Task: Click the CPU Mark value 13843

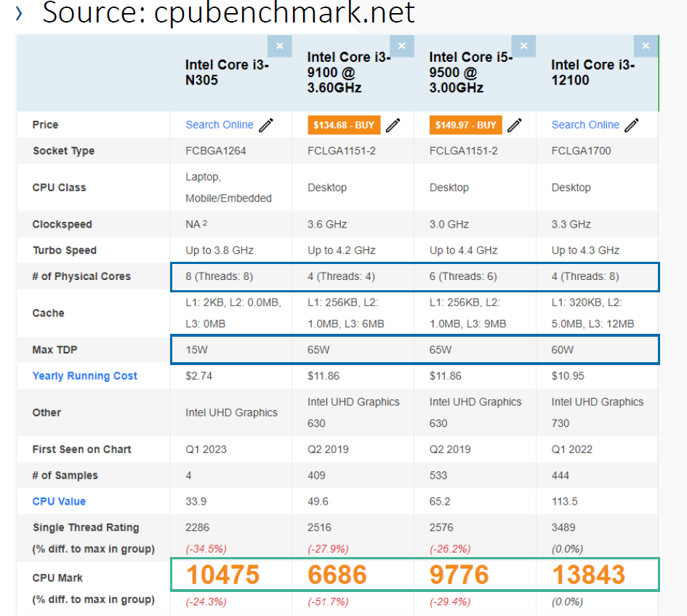Action: tap(588, 575)
